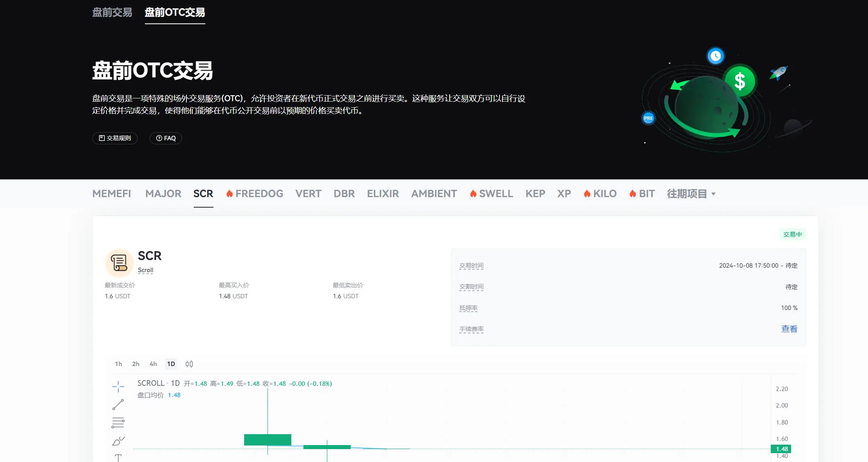Screen dimensions: 868x462
Task: Select the KILO project tab
Action: (x=600, y=194)
